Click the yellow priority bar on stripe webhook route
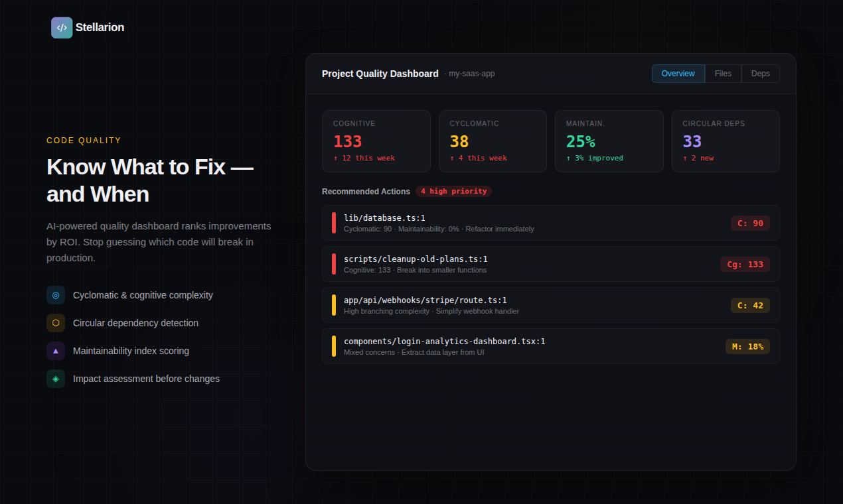The image size is (843, 504). pyautogui.click(x=333, y=305)
